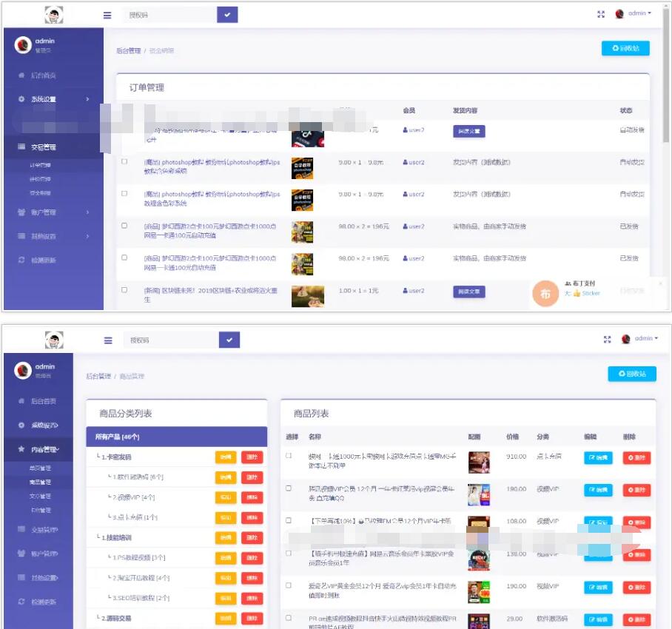Select the checkbox for the 爱奇艺VIP黄金会员 product
This screenshot has height=629, width=672.
288,585
